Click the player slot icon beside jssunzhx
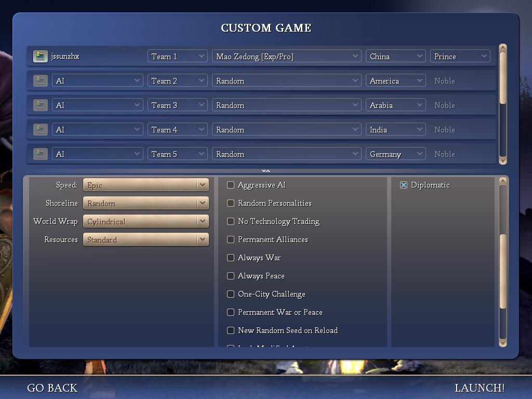Image resolution: width=532 pixels, height=399 pixels. tap(41, 56)
